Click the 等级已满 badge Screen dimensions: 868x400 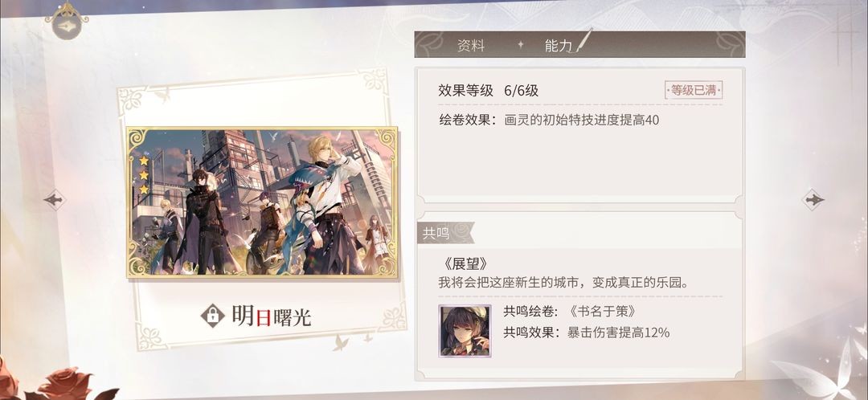click(x=694, y=91)
